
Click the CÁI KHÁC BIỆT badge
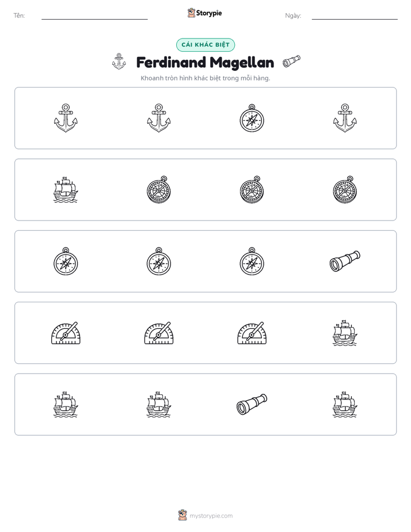coord(205,45)
